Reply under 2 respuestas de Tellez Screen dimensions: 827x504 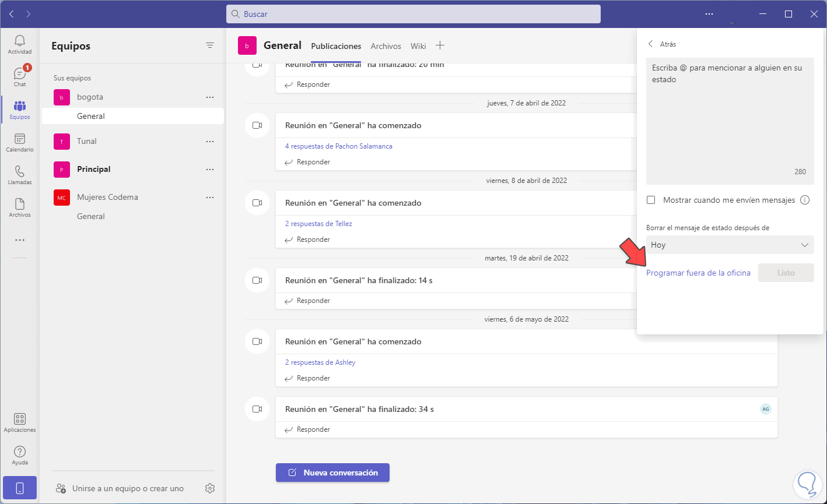(x=307, y=239)
